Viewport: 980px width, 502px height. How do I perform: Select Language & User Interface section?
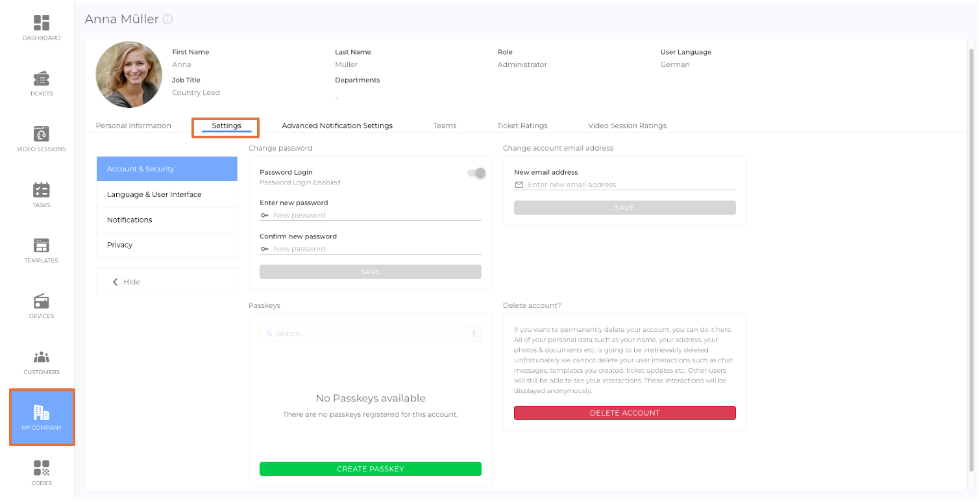pos(154,194)
